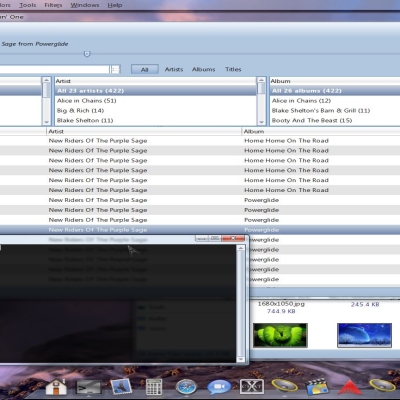Screen dimensions: 400x400
Task: Open the green snake wallpaper thumbnail
Action: click(x=280, y=335)
